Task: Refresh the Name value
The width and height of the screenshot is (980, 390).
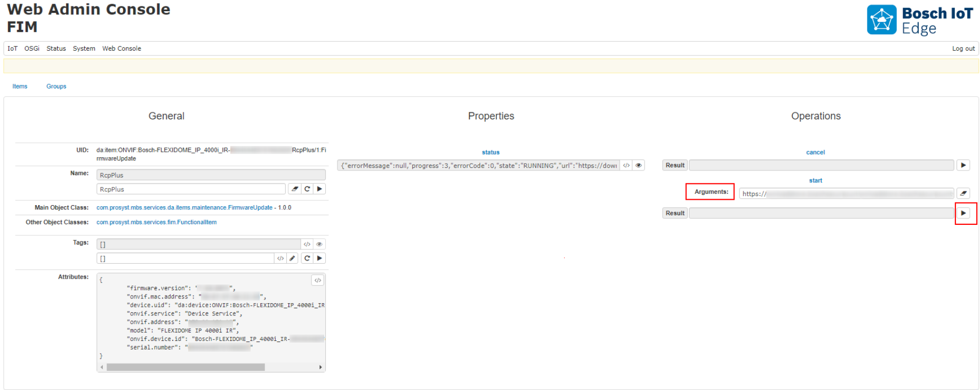Action: (x=307, y=189)
